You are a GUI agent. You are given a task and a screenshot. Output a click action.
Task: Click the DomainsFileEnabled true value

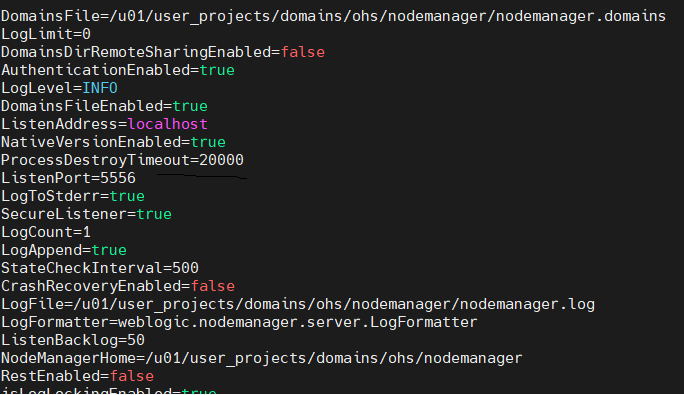[190, 106]
